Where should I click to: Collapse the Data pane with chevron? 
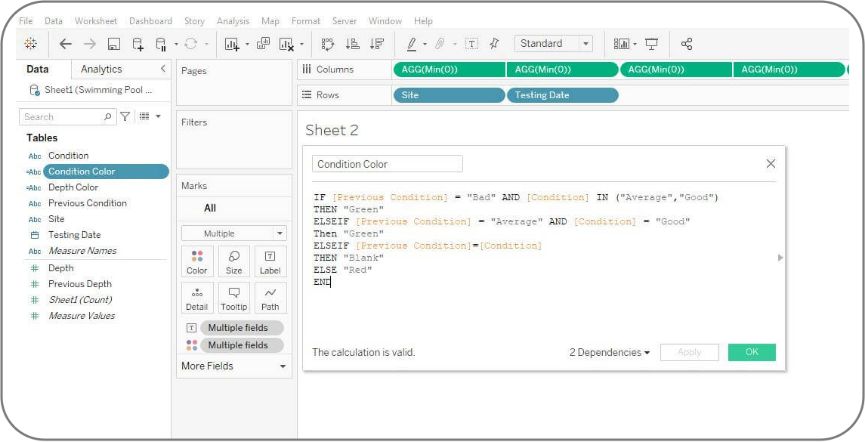[x=163, y=68]
